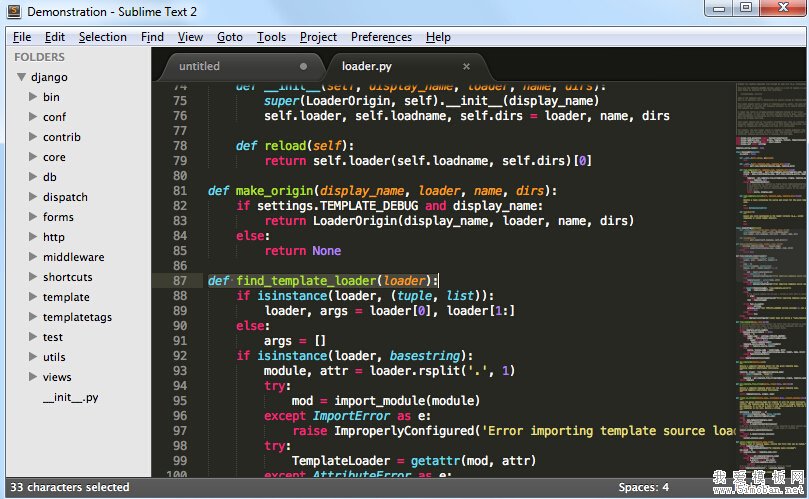This screenshot has width=809, height=499.
Task: Expand the middleware folder arrow
Action: tap(33, 257)
